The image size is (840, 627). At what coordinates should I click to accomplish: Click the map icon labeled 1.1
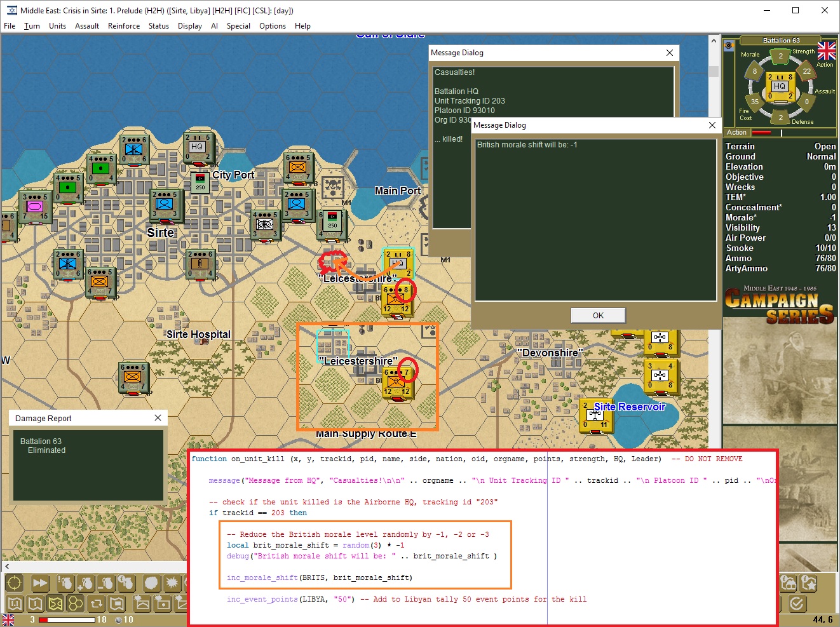point(15,603)
